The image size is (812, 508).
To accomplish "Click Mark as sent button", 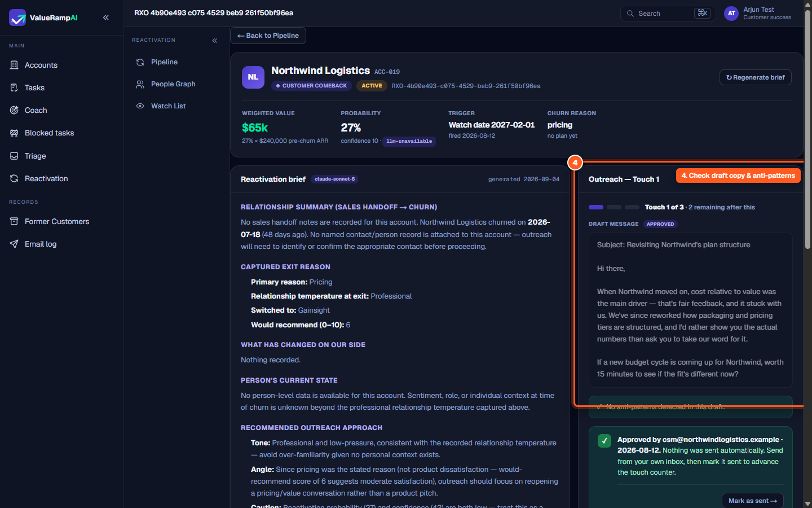I will tap(752, 501).
